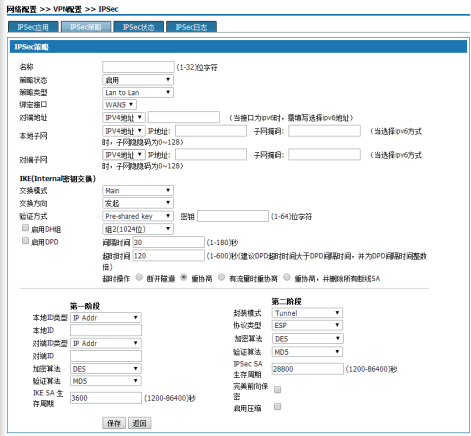This screenshot has height=436, width=471.
Task: Enable the 启用DPD checkbox
Action: point(25,241)
